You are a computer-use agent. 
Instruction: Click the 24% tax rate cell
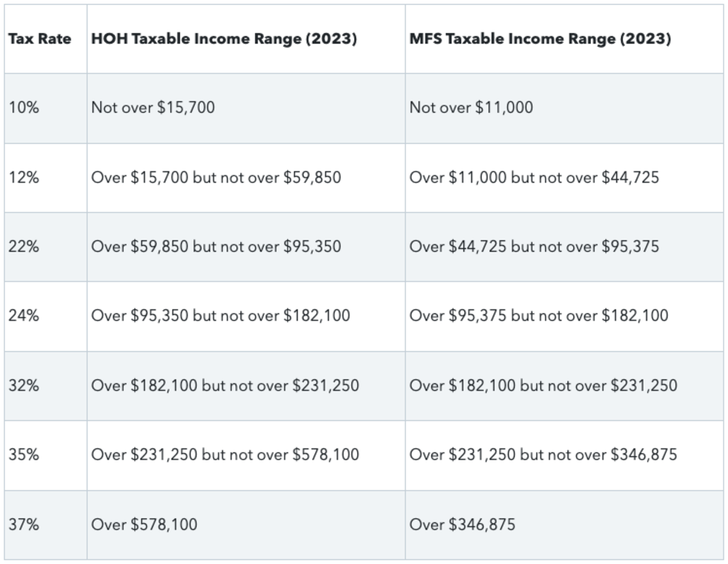(24, 316)
